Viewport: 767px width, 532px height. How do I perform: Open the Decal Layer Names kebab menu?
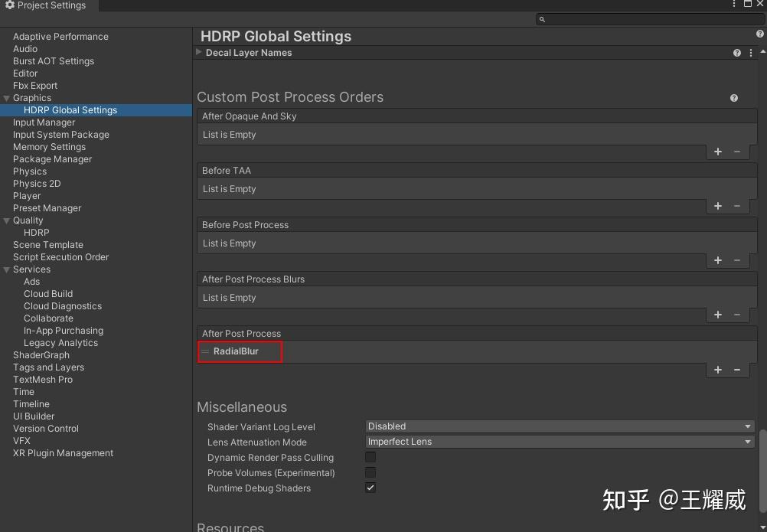click(751, 53)
